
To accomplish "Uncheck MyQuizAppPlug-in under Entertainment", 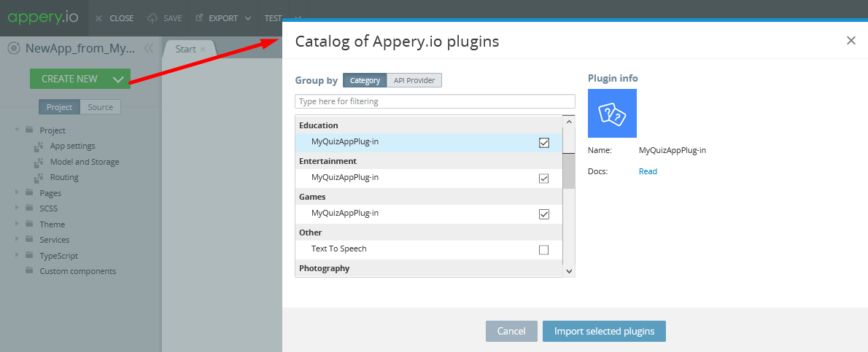I will click(543, 179).
